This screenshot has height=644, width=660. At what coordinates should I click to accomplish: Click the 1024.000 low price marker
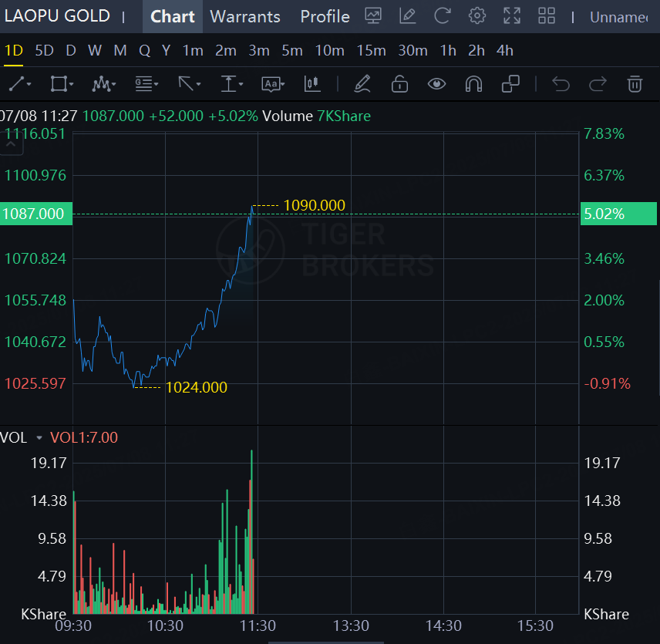click(x=197, y=387)
